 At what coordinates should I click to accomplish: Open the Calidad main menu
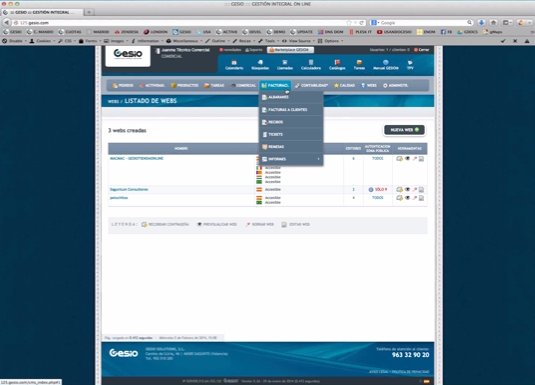point(344,85)
